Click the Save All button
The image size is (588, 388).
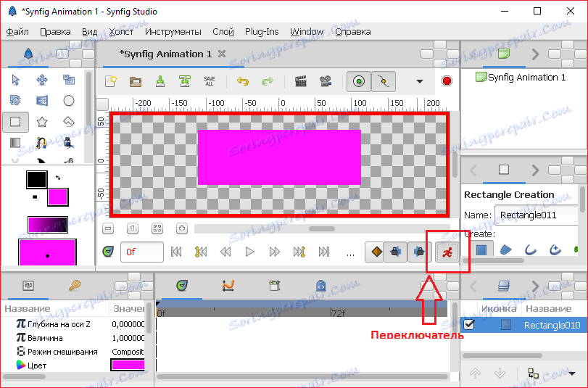pyautogui.click(x=210, y=81)
